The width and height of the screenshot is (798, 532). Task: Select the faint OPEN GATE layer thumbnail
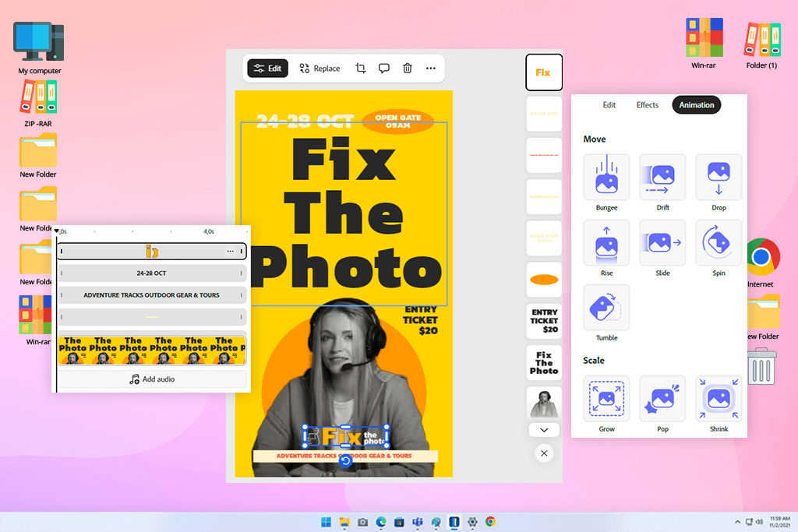pyautogui.click(x=544, y=238)
